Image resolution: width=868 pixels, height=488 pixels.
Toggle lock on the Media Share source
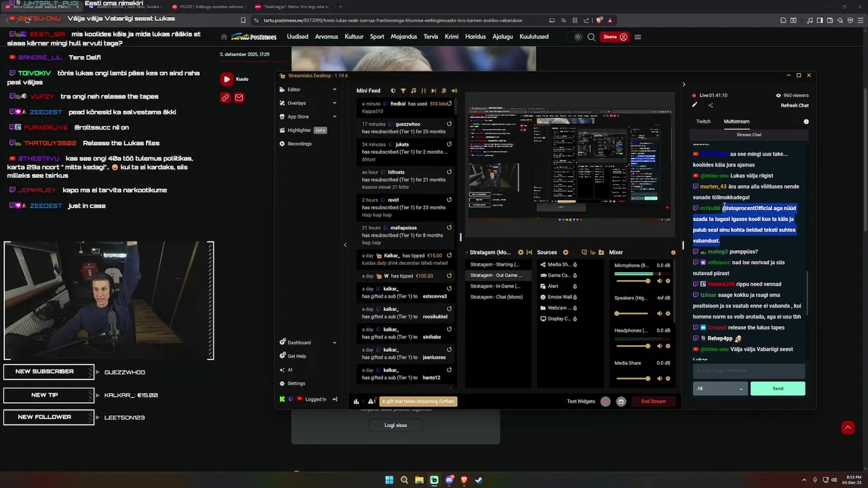pos(575,264)
